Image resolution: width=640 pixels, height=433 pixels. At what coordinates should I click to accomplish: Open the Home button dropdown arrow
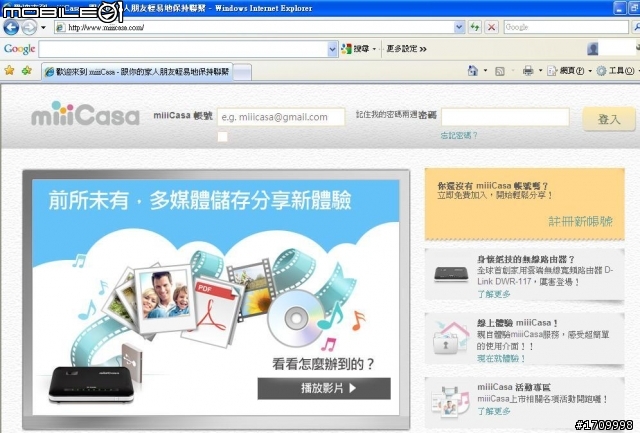coord(485,71)
